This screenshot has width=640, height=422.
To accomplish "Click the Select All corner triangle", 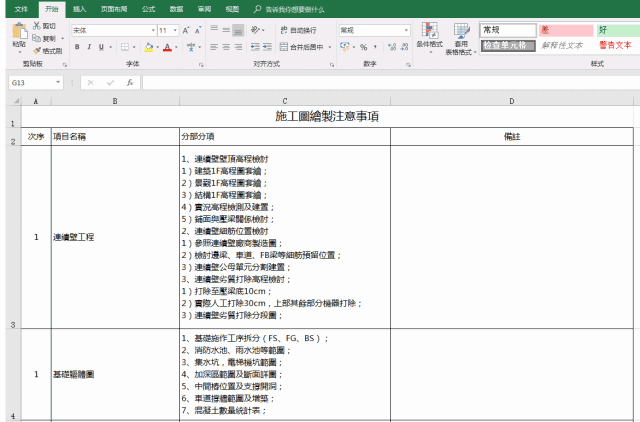I will 16,101.
